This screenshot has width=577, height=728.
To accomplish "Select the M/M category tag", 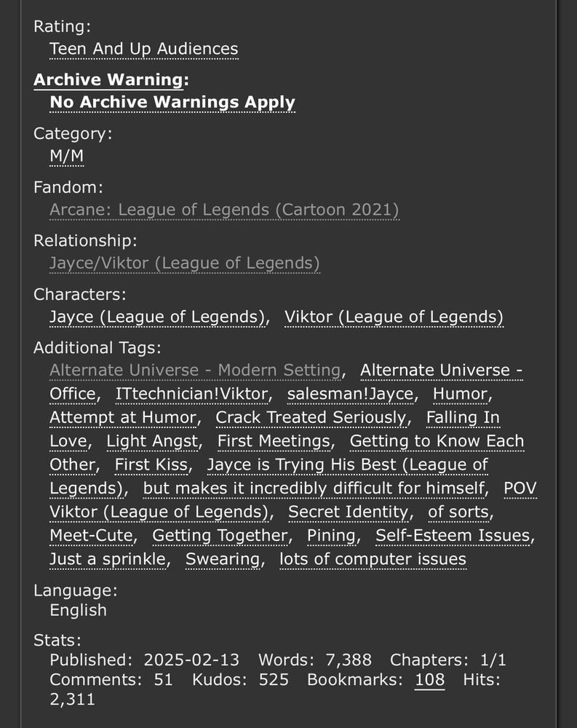I will (66, 156).
